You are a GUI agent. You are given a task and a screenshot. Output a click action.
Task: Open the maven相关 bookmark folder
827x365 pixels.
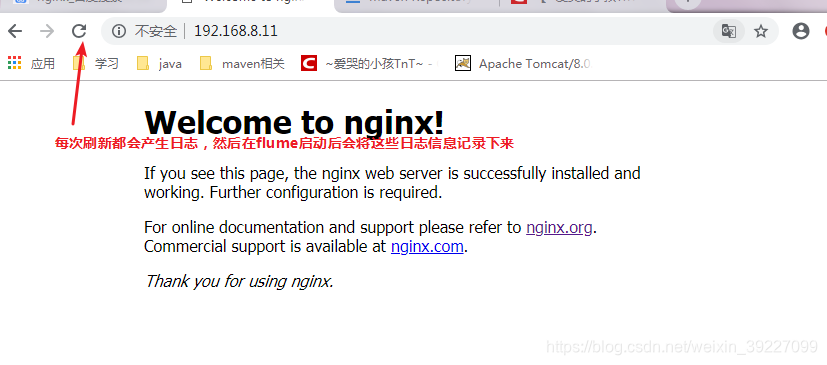(x=242, y=64)
